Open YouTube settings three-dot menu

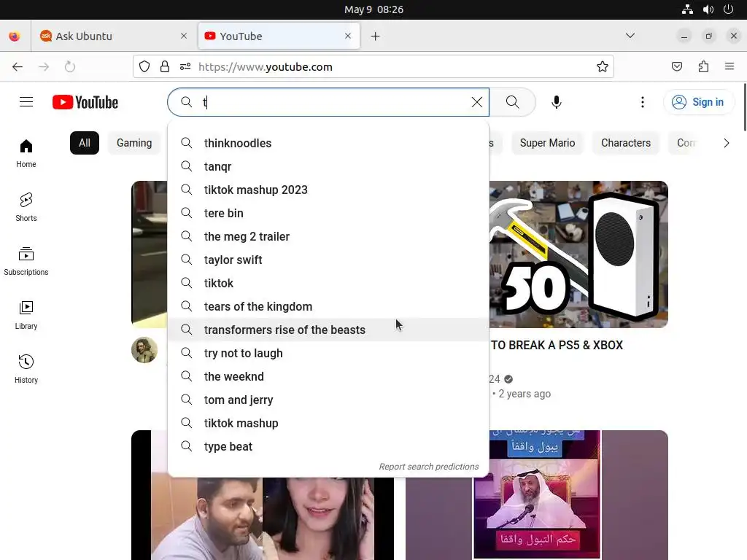coord(642,102)
